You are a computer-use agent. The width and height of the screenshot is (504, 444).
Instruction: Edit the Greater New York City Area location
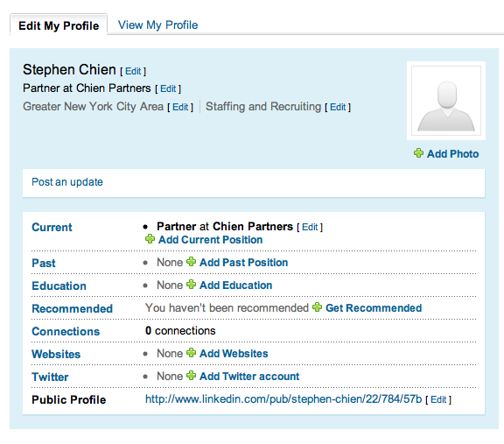(180, 107)
